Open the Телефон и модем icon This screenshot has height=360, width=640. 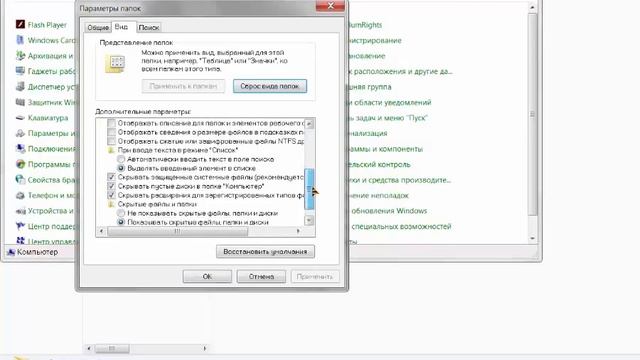pos(20,195)
